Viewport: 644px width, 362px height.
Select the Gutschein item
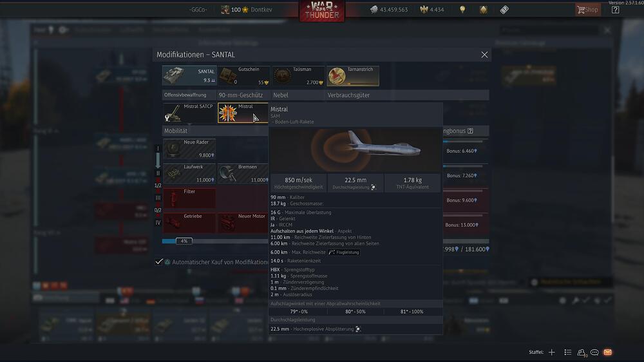[243, 75]
